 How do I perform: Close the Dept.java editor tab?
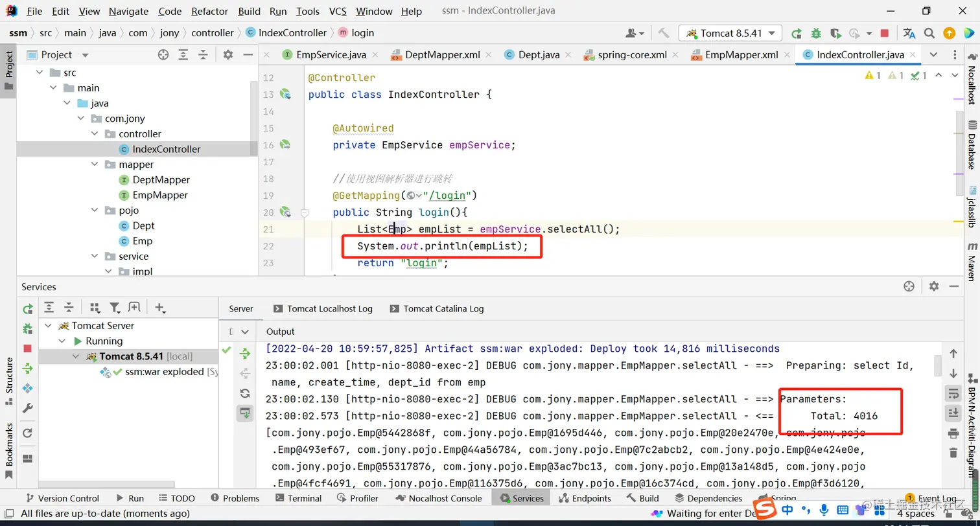click(x=569, y=55)
